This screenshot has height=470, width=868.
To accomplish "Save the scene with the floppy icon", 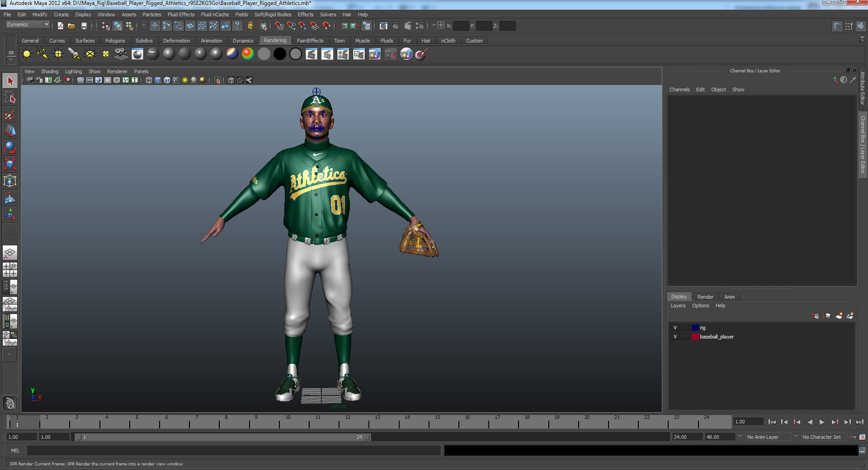I will pos(84,26).
